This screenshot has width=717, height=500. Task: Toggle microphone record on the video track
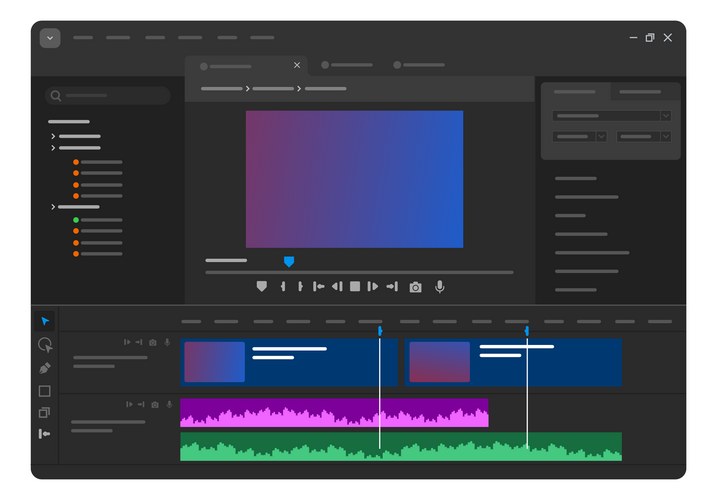[167, 342]
